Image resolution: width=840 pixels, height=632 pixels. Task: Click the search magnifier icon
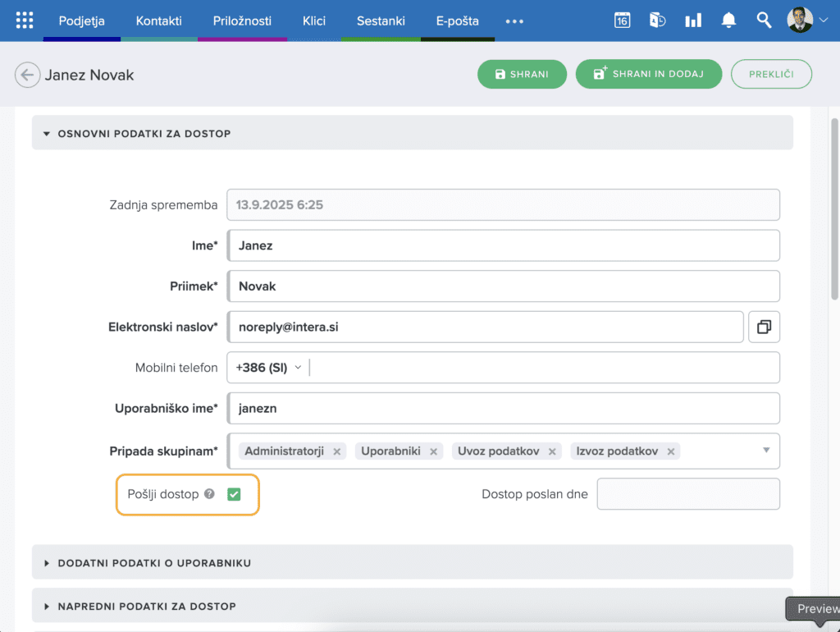[764, 21]
